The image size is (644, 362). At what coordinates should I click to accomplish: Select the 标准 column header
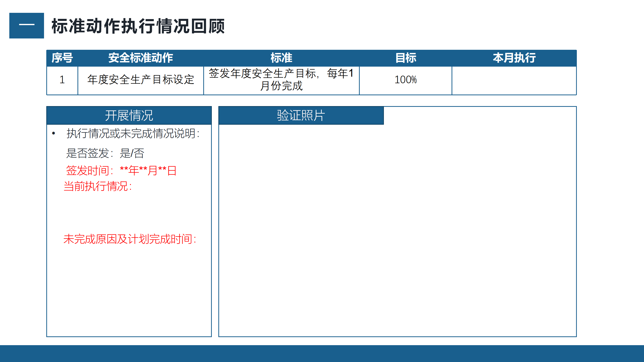(281, 58)
